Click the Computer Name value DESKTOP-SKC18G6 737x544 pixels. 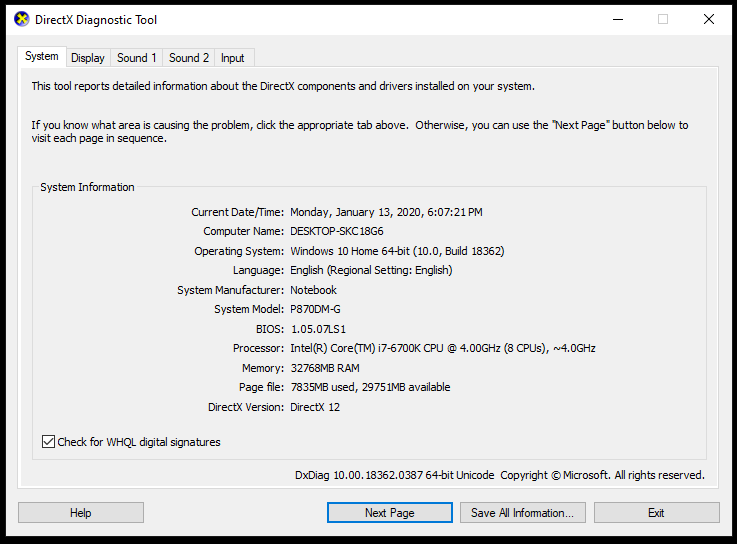337,231
